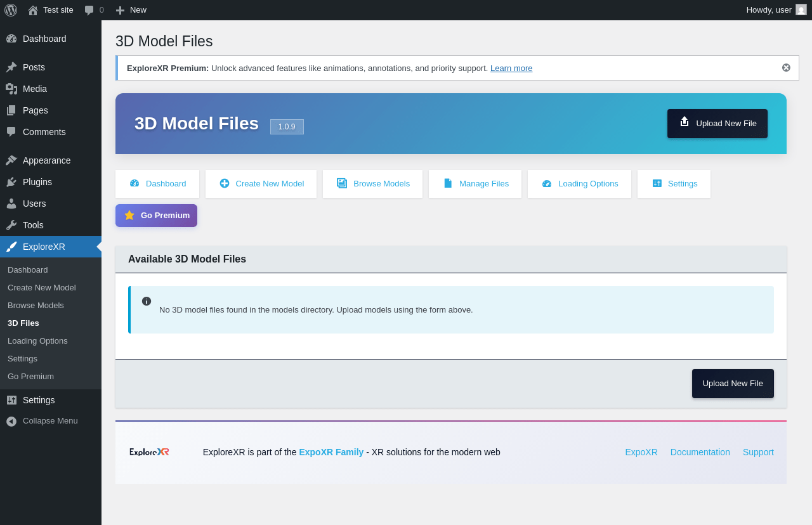Open the comments bubble icon in admin bar
The height and width of the screenshot is (525, 812).
(89, 10)
